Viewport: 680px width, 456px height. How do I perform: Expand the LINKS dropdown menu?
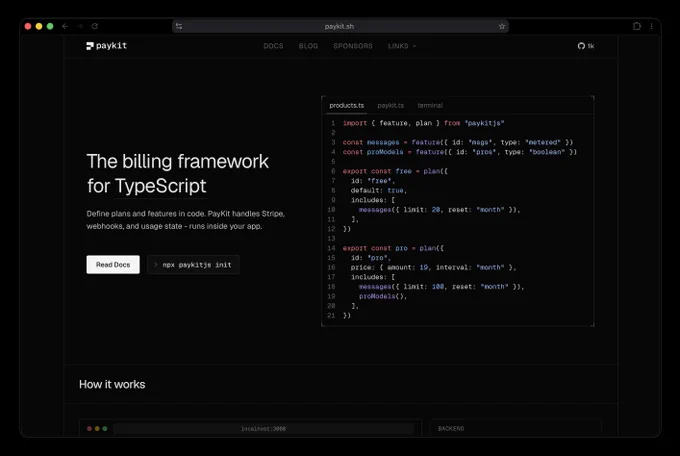point(402,46)
